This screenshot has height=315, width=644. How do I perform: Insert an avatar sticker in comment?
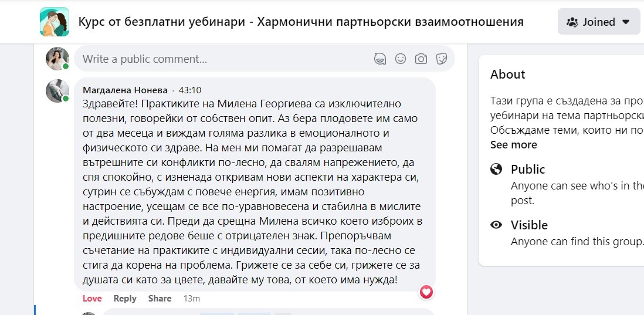click(x=380, y=59)
